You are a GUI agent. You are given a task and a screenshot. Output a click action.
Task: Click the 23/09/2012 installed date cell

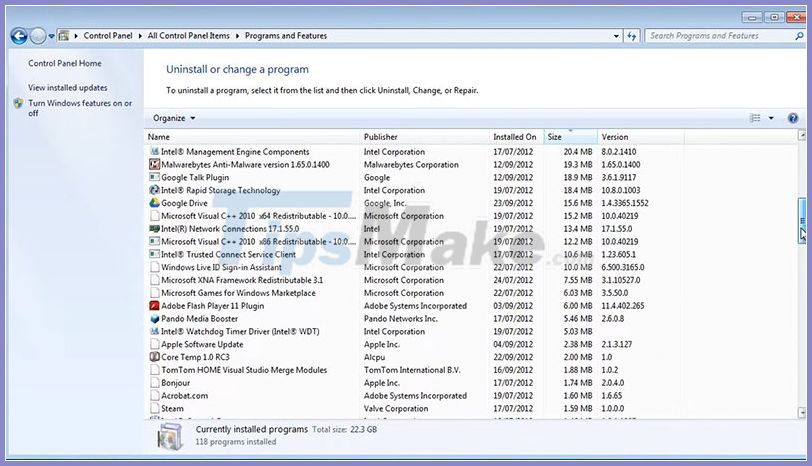(513, 203)
